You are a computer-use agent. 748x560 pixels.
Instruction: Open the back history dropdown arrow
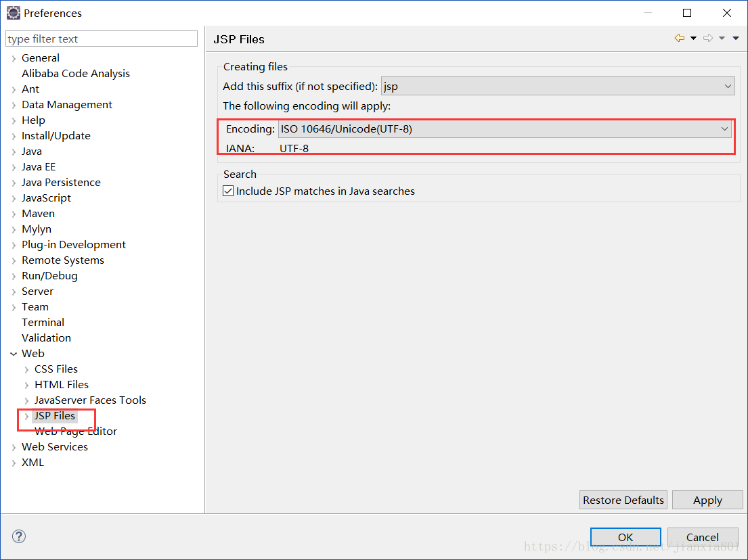click(x=694, y=38)
